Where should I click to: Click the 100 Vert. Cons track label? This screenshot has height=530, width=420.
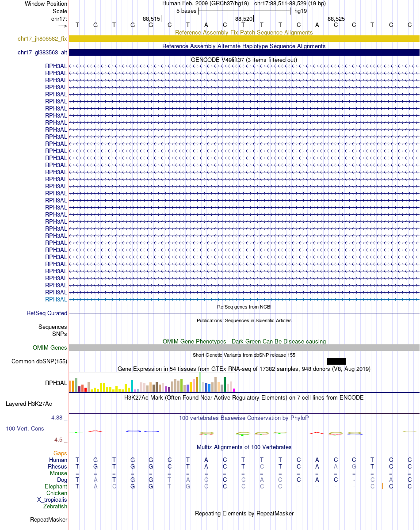coord(25,429)
